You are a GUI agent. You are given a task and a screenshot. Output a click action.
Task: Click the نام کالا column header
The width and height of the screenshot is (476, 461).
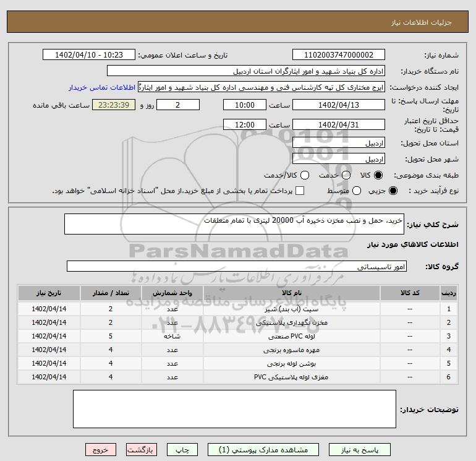pyautogui.click(x=291, y=293)
